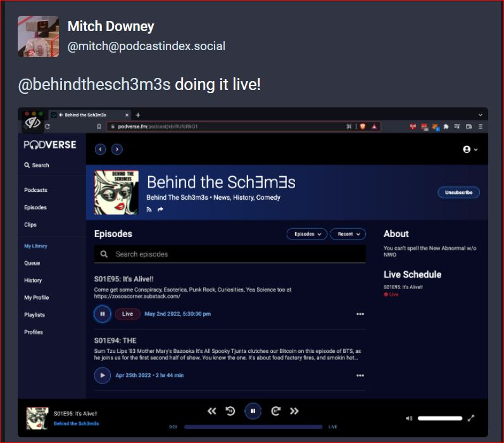Close the Behind the Sch3m3s browser tab
Image resolution: width=504 pixels, height=443 pixels.
(127, 115)
